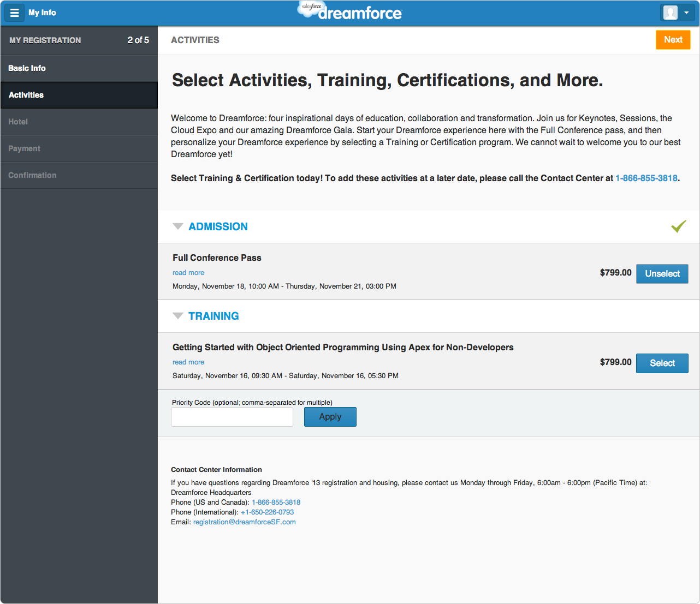Open the user account dropdown arrow
The image size is (700, 604).
[686, 13]
